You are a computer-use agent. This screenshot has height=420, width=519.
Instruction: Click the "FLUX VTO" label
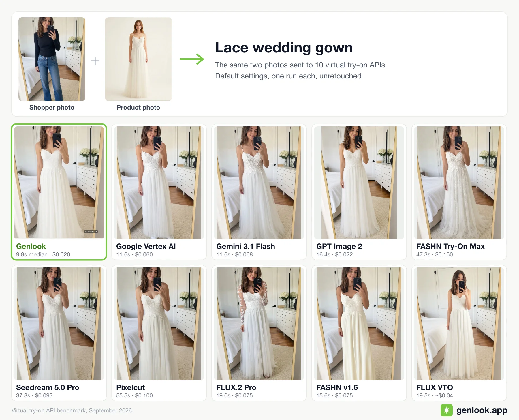pos(435,387)
